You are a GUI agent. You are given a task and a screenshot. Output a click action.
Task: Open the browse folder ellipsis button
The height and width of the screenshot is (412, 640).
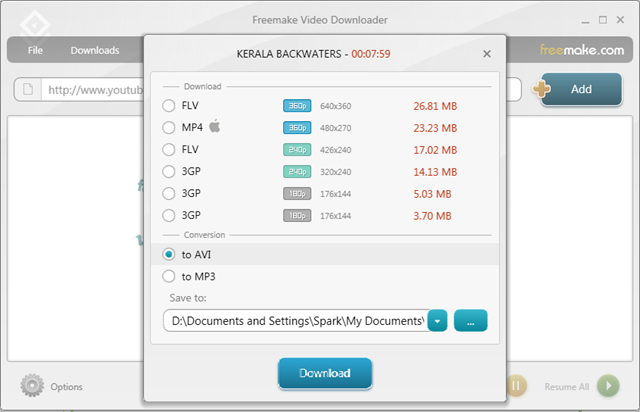471,321
